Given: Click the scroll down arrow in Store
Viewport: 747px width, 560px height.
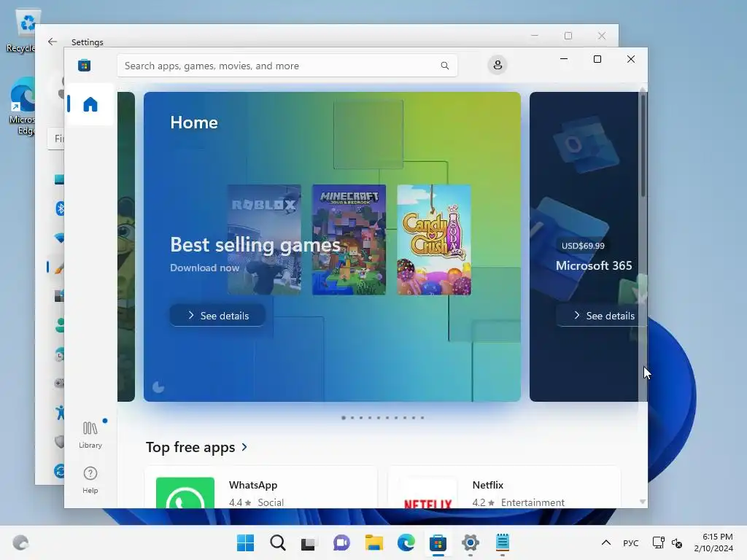Looking at the screenshot, I should point(643,502).
